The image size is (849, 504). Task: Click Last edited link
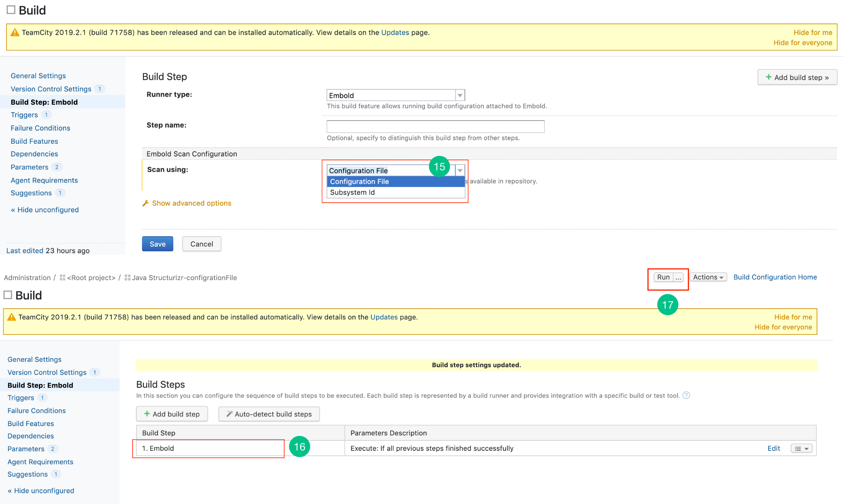(x=25, y=250)
